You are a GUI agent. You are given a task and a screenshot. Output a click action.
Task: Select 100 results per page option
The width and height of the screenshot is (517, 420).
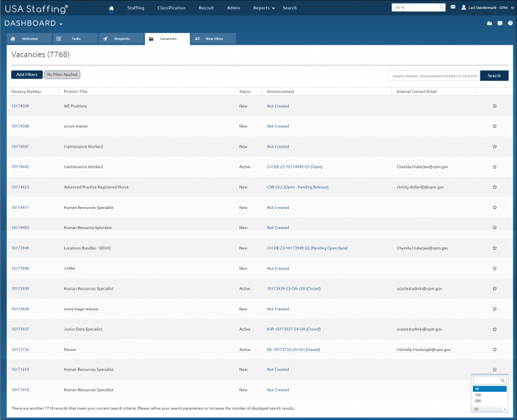[489, 395]
